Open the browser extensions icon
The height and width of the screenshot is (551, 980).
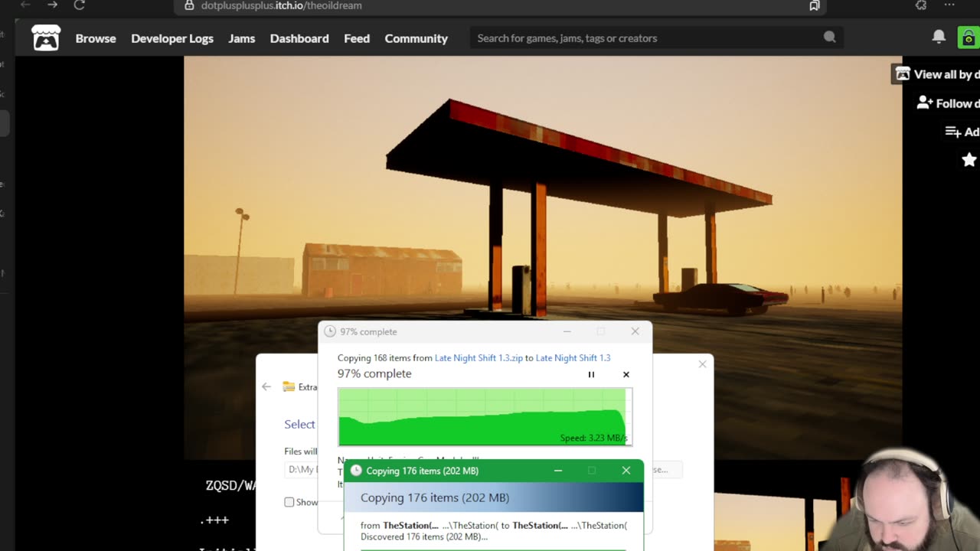point(921,5)
